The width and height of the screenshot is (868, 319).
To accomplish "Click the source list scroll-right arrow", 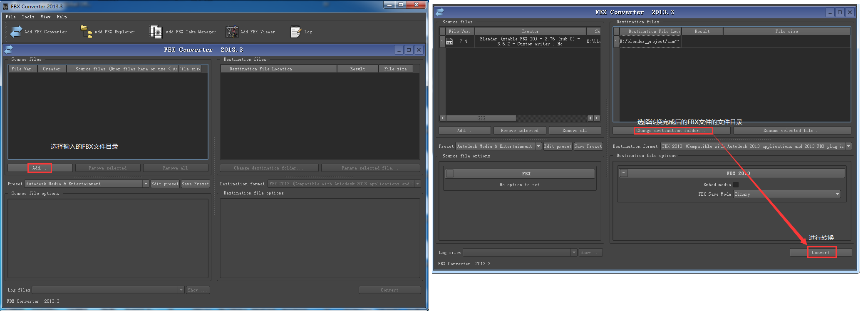I will 597,118.
